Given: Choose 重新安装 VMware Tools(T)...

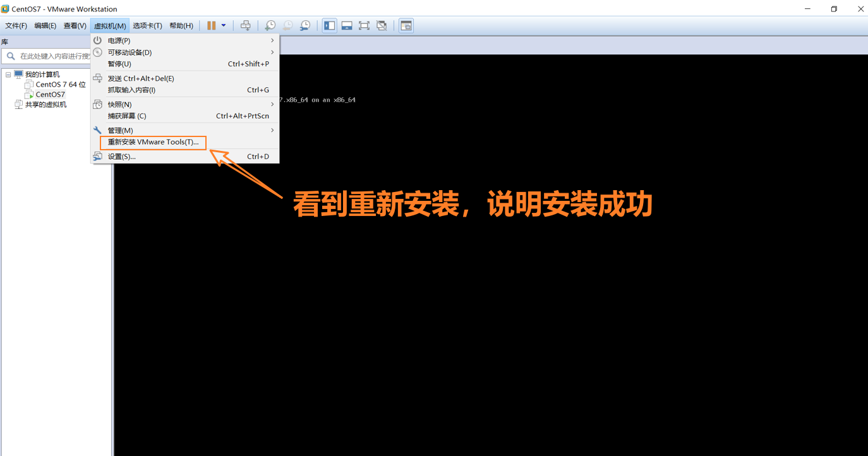Looking at the screenshot, I should point(185,142).
